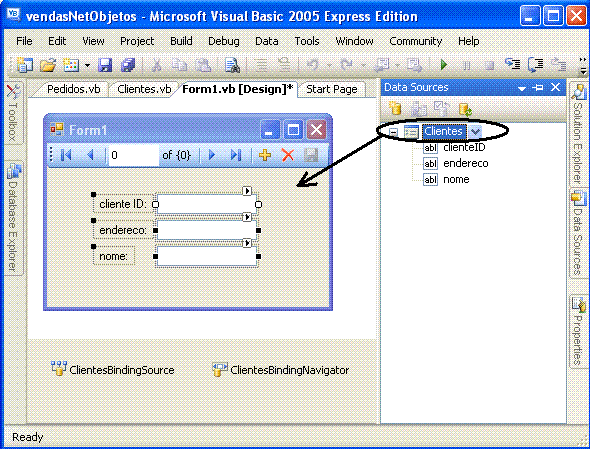Click Move Last navigator button
Screen dimensions: 590x449
coord(236,155)
